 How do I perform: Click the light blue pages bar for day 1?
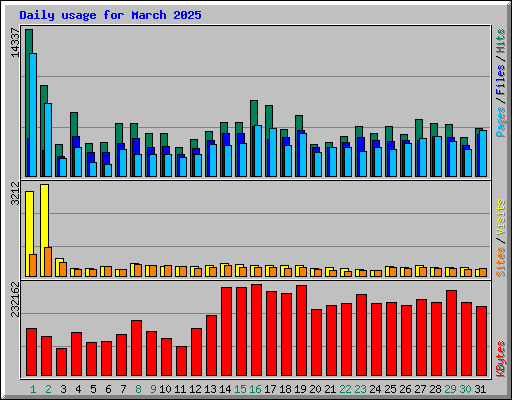click(x=33, y=115)
